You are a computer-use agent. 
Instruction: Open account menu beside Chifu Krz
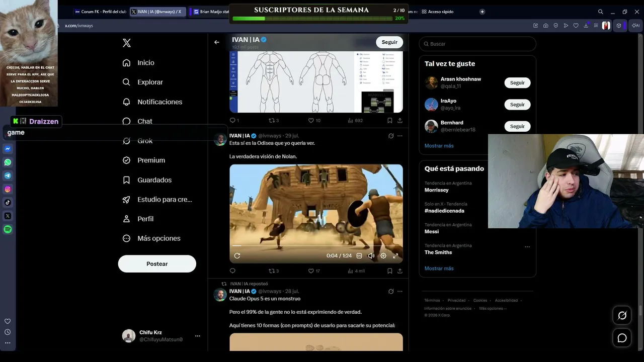pyautogui.click(x=198, y=336)
